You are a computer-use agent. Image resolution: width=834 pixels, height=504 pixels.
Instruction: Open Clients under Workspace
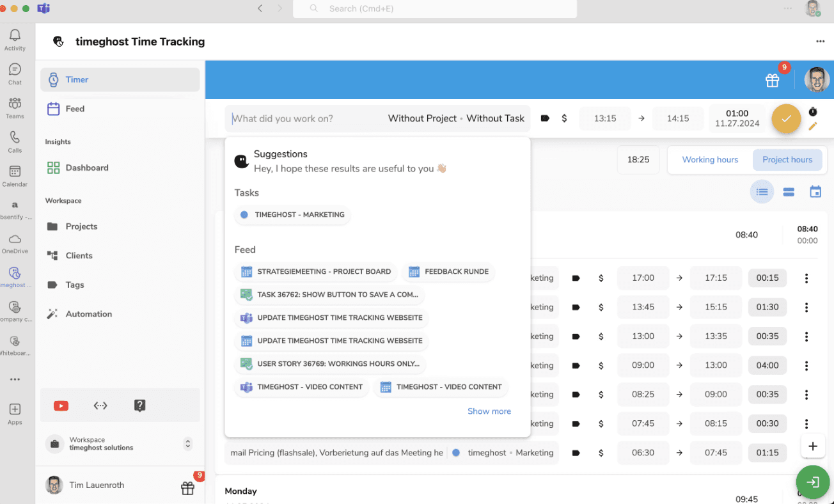120,256
